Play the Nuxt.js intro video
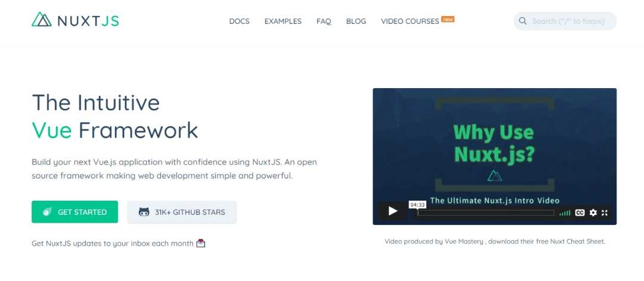The height and width of the screenshot is (281, 644). 392,211
